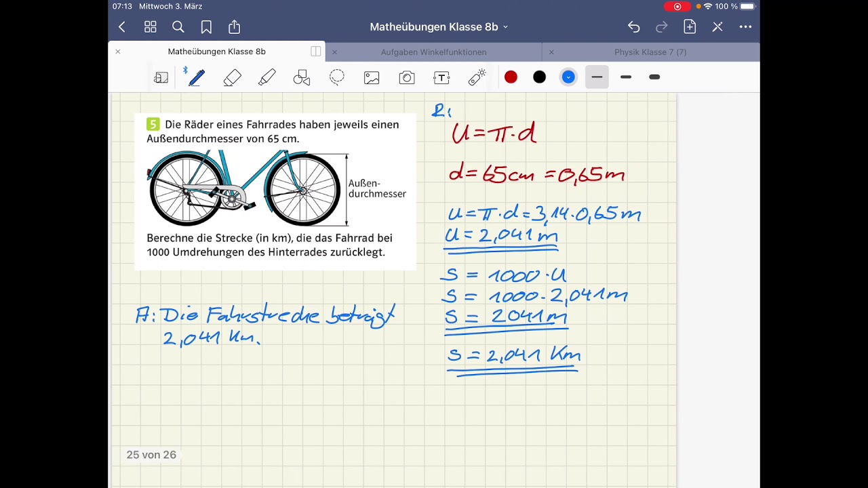Tap the clock showing 07:13

pyautogui.click(x=122, y=6)
